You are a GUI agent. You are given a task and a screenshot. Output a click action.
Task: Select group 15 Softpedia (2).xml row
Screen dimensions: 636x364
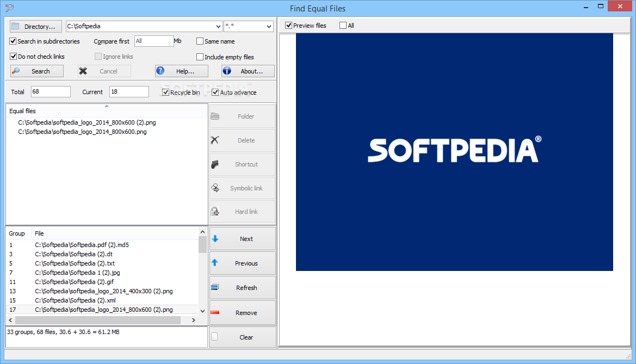102,300
